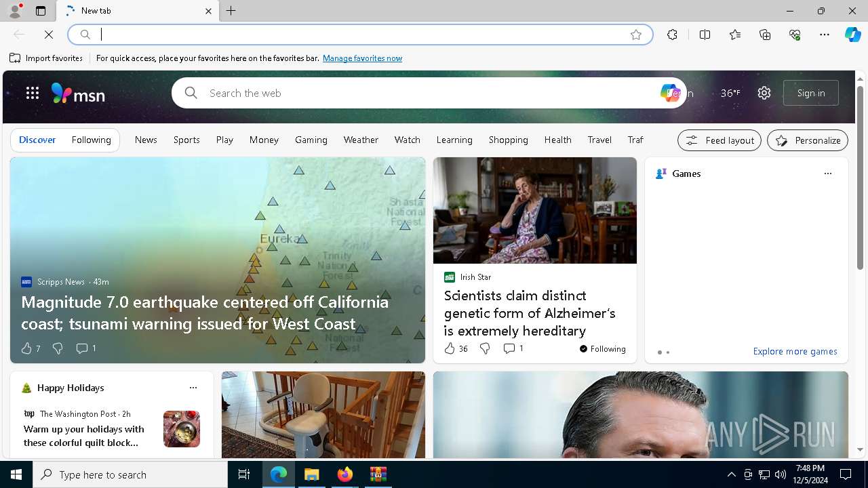Image resolution: width=868 pixels, height=488 pixels.
Task: Open the Edge Extensions icon
Action: (672, 35)
